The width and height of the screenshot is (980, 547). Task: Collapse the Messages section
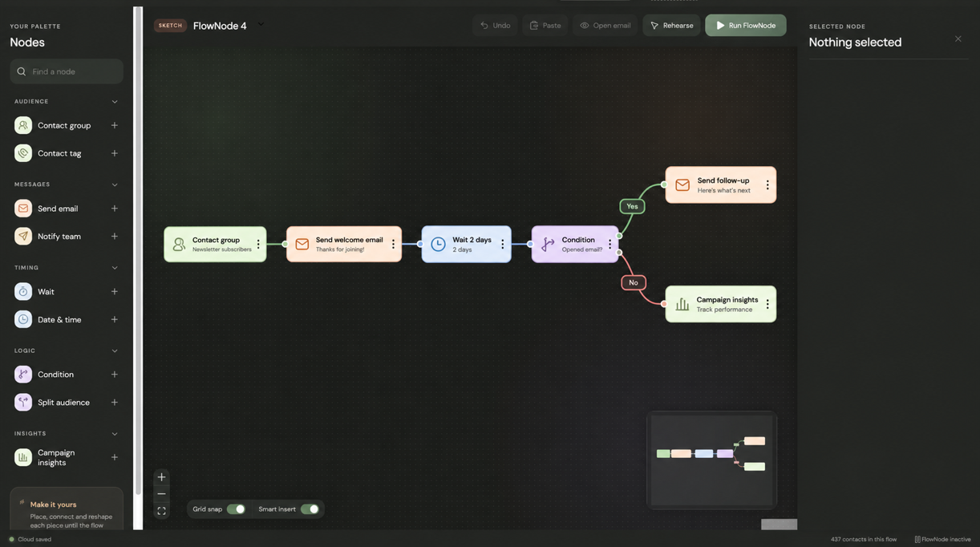pos(115,184)
